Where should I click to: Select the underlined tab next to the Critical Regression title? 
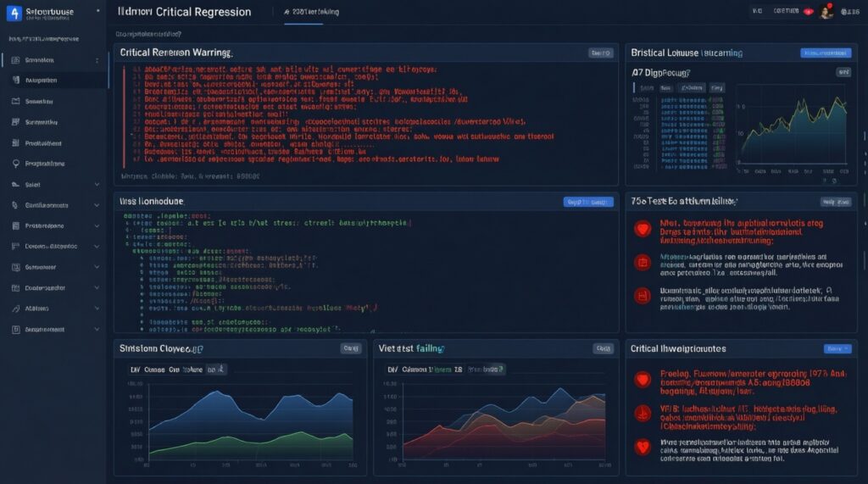[x=312, y=12]
